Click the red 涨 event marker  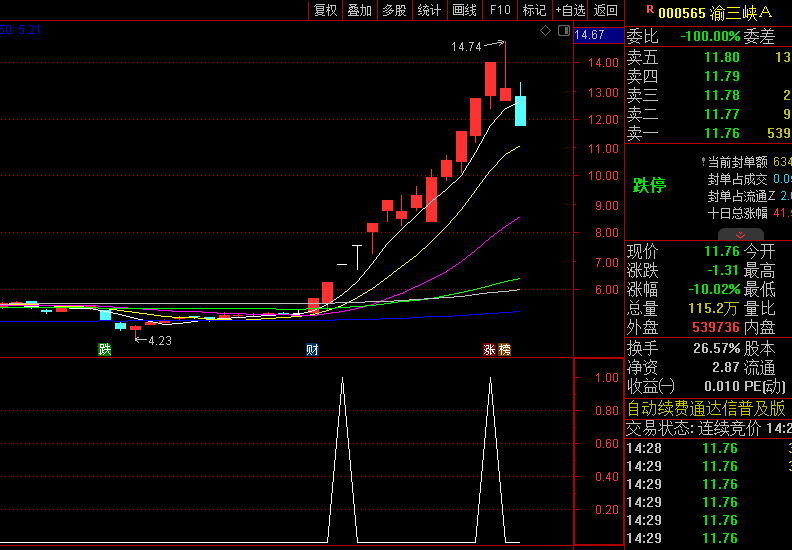click(x=490, y=350)
